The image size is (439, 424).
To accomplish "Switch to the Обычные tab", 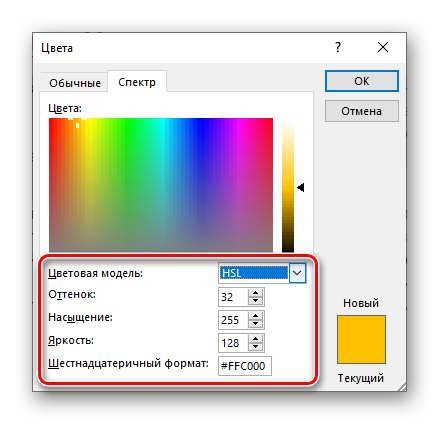I will (75, 83).
